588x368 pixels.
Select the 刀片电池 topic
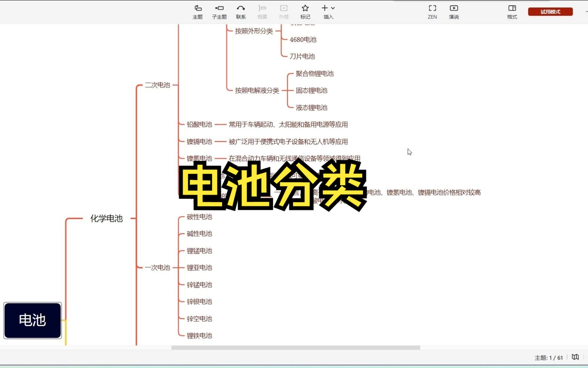[x=302, y=56]
